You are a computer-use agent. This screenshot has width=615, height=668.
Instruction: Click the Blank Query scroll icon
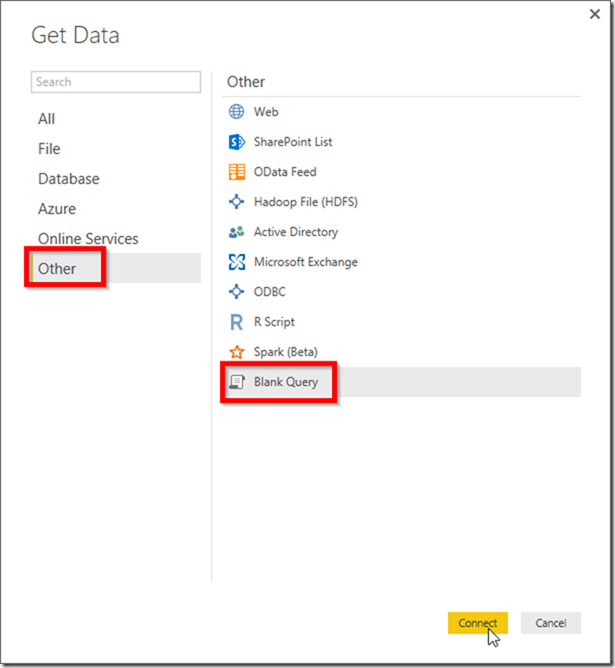pos(236,382)
